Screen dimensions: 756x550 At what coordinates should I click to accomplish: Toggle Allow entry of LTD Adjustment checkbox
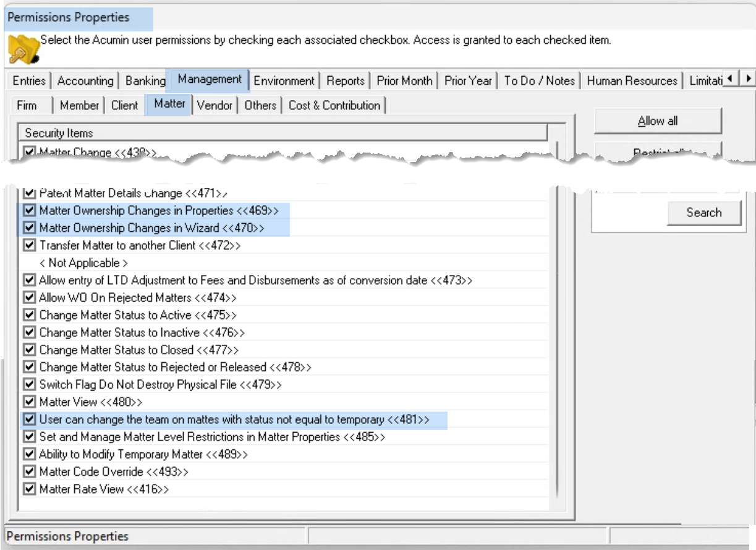coord(29,281)
